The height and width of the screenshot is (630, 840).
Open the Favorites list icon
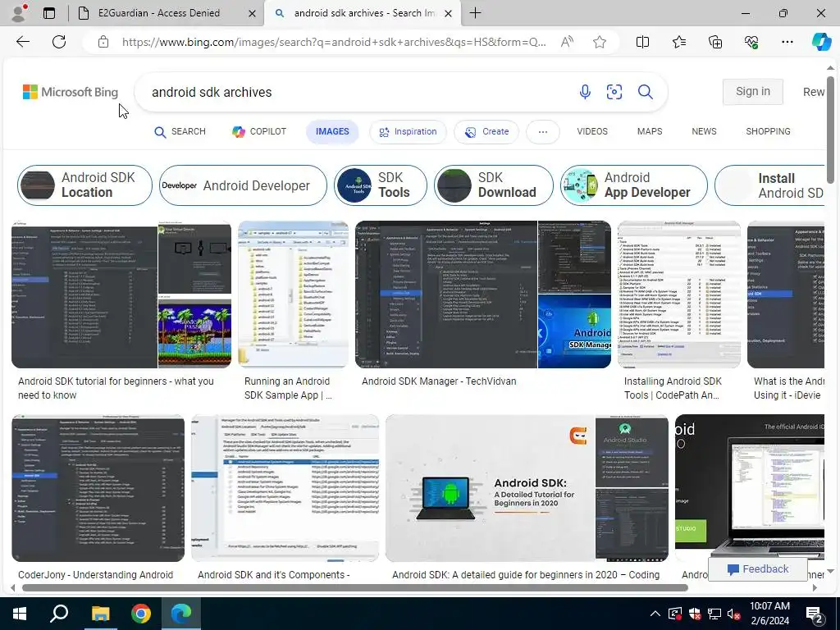click(x=678, y=42)
